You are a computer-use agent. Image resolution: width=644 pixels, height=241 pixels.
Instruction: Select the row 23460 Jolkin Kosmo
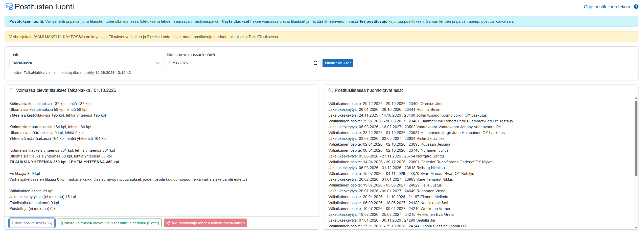(x=407, y=115)
